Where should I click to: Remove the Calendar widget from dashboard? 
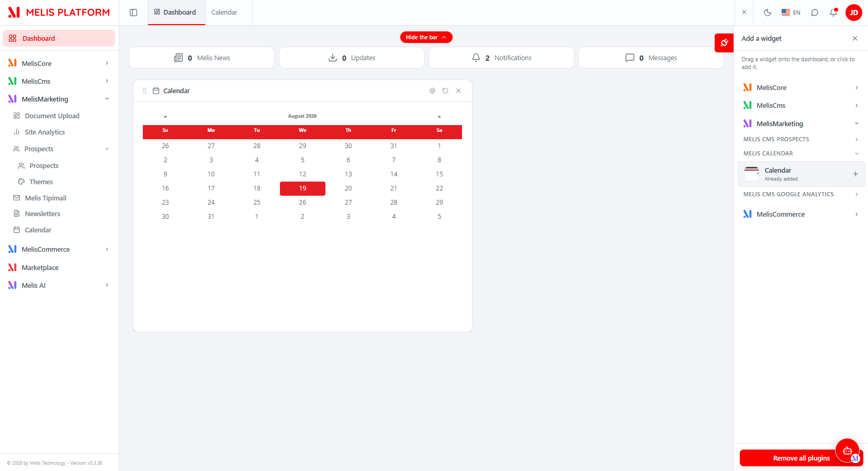458,91
